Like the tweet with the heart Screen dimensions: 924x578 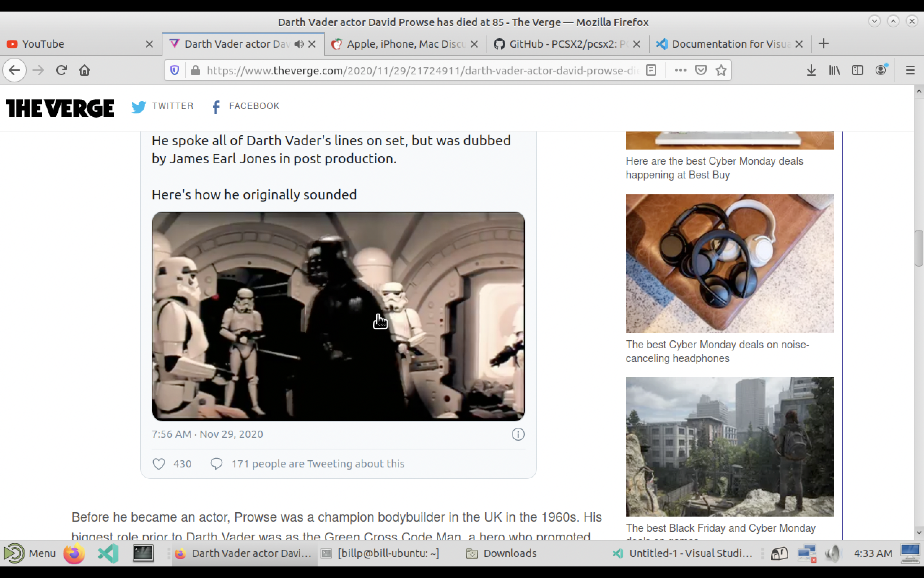pos(159,464)
